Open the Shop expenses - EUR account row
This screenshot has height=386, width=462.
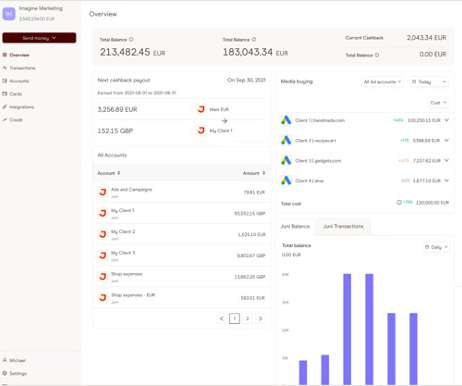coord(181,298)
